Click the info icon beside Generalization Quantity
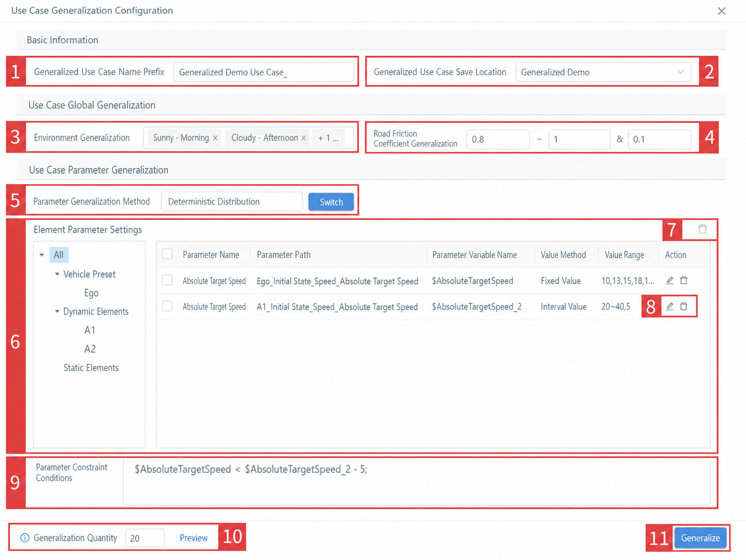 pyautogui.click(x=25, y=537)
